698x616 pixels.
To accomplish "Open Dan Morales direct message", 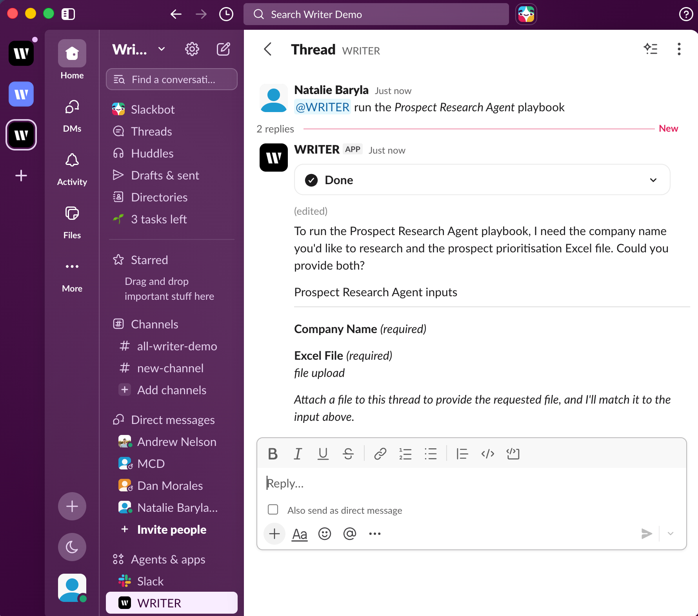I will [x=172, y=486].
